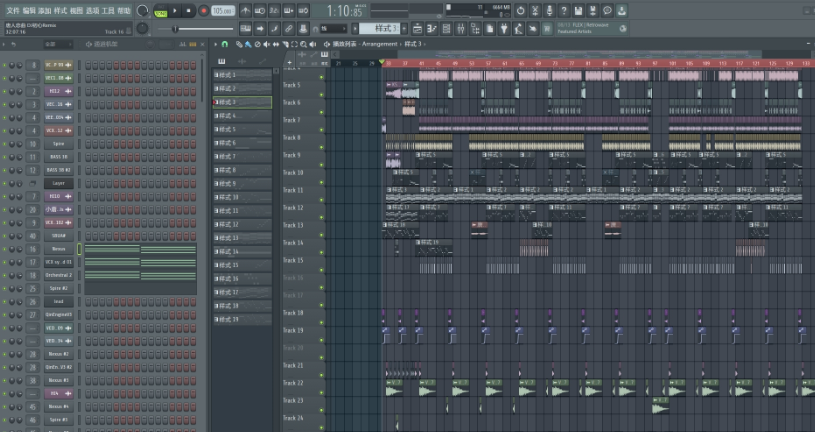
Task: Click the speech bubble chat icon
Action: tap(607, 10)
